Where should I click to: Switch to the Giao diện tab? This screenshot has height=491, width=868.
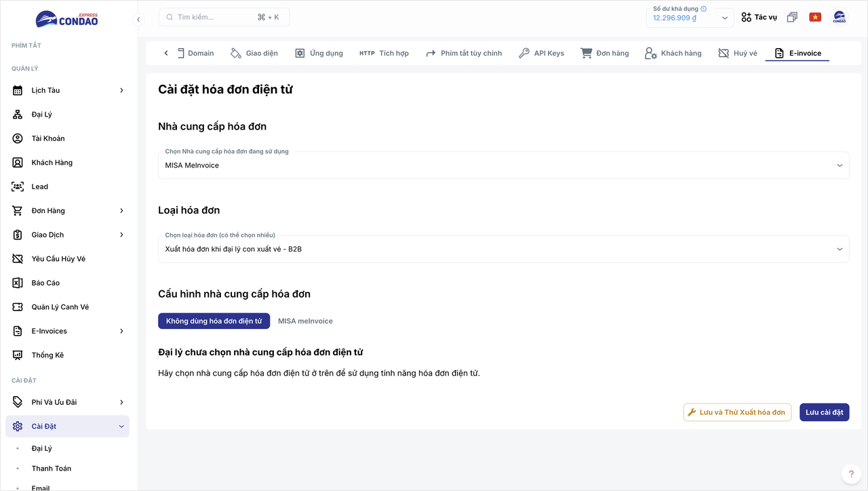(254, 53)
